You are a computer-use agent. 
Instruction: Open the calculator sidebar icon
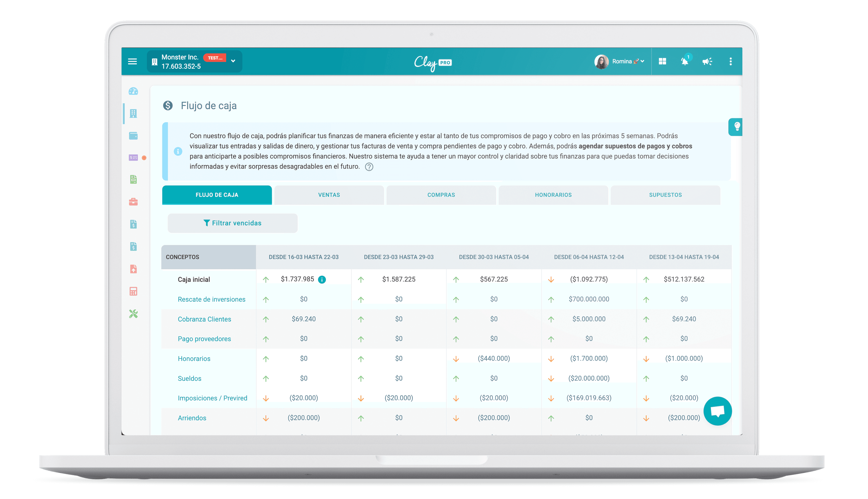tap(133, 291)
